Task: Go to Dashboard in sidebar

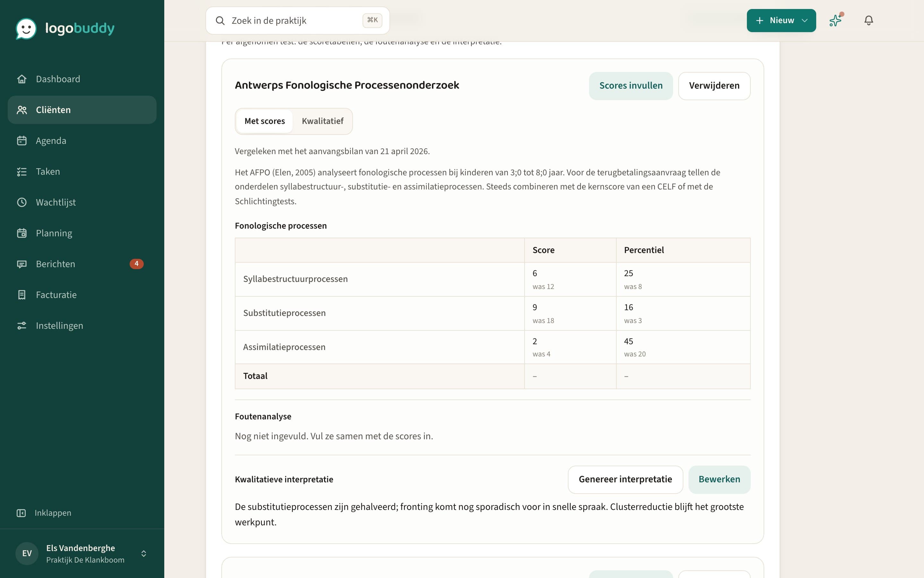Action: coord(82,79)
